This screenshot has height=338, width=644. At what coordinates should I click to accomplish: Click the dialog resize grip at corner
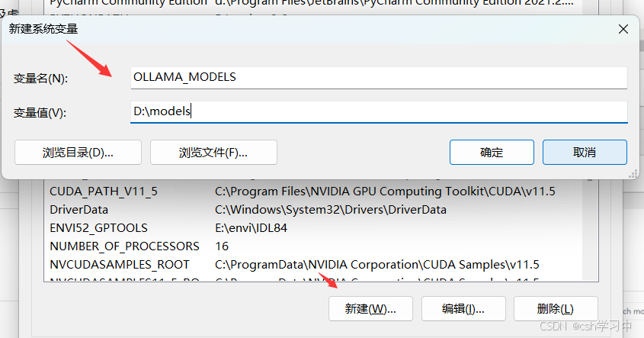tap(633, 174)
